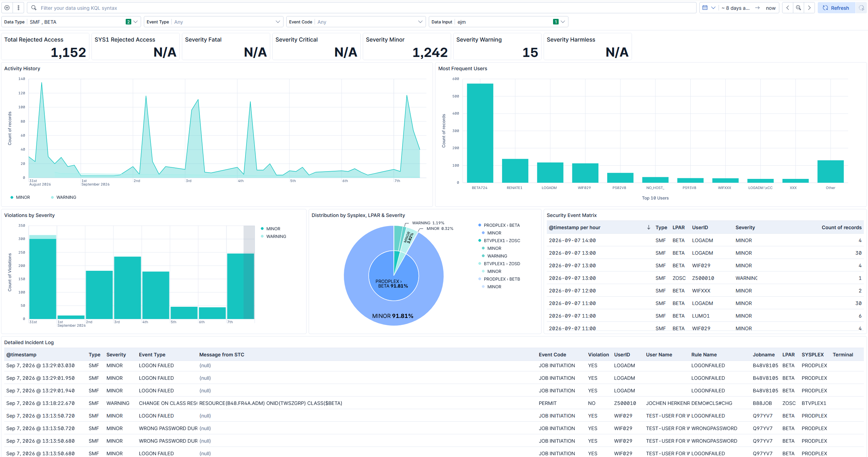Click the Severity Minor value 1,242

[430, 52]
